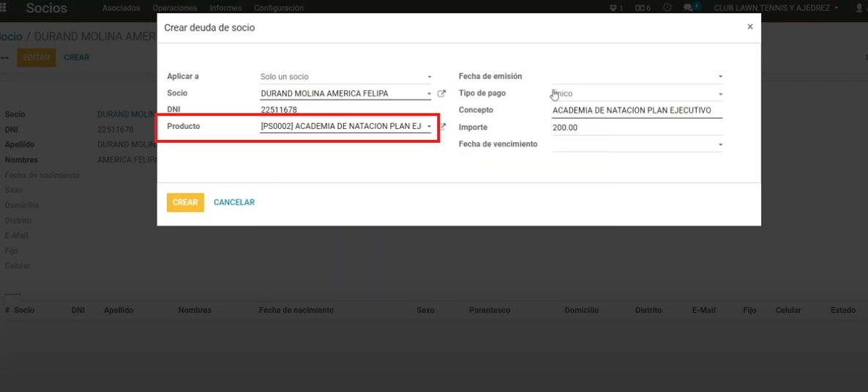Screen dimensions: 868x392
Task: Open the Operaciones menu
Action: pyautogui.click(x=175, y=8)
